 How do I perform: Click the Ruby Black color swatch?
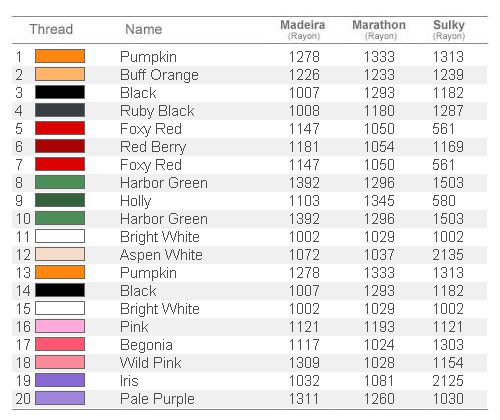(x=60, y=110)
